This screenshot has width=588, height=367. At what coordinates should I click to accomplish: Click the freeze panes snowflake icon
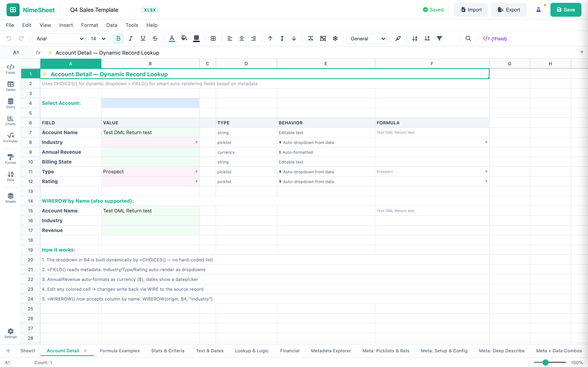pyautogui.click(x=335, y=38)
